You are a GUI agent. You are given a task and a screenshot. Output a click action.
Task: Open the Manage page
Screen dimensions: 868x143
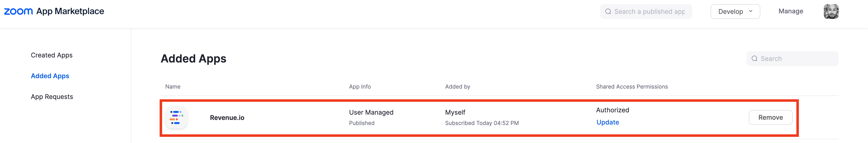pos(790,11)
